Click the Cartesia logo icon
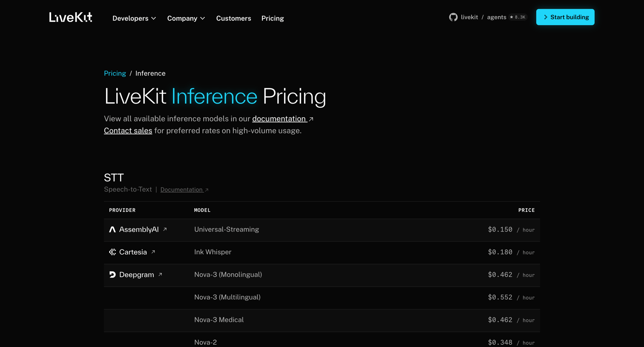Image resolution: width=644 pixels, height=347 pixels. pyautogui.click(x=112, y=252)
